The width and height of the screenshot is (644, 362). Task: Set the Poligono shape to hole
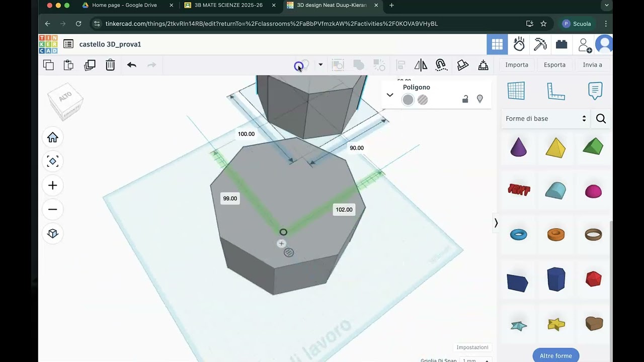tap(423, 100)
